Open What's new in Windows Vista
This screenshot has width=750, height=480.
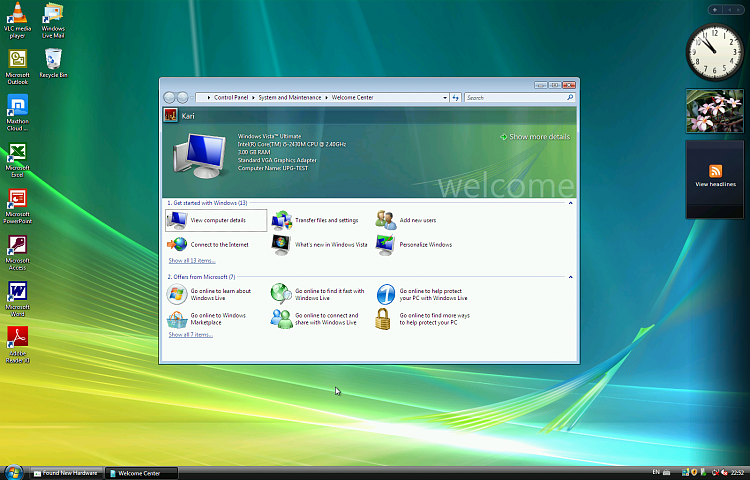(x=319, y=244)
